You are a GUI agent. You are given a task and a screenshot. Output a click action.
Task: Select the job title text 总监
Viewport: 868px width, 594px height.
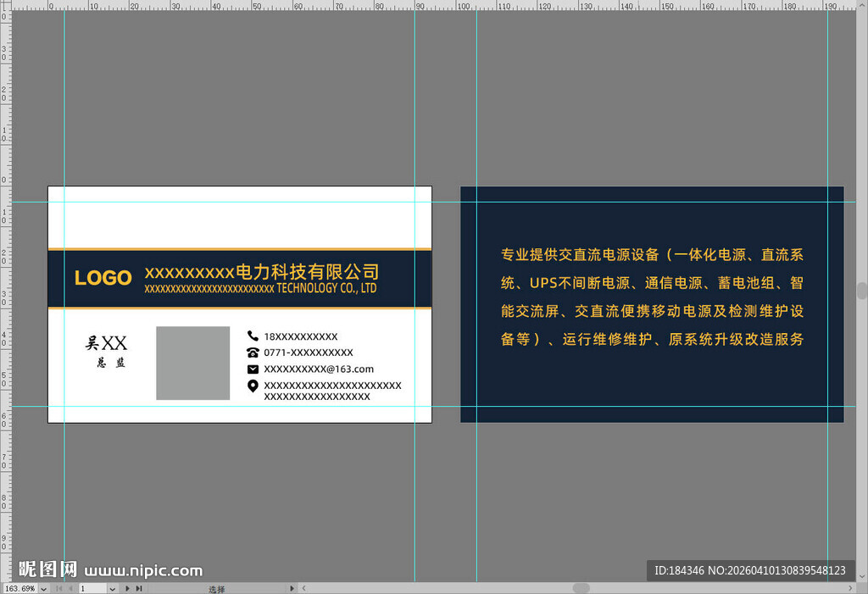[111, 363]
